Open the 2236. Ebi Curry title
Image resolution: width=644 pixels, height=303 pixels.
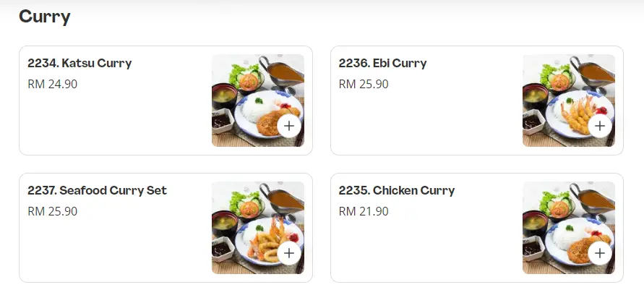(382, 64)
